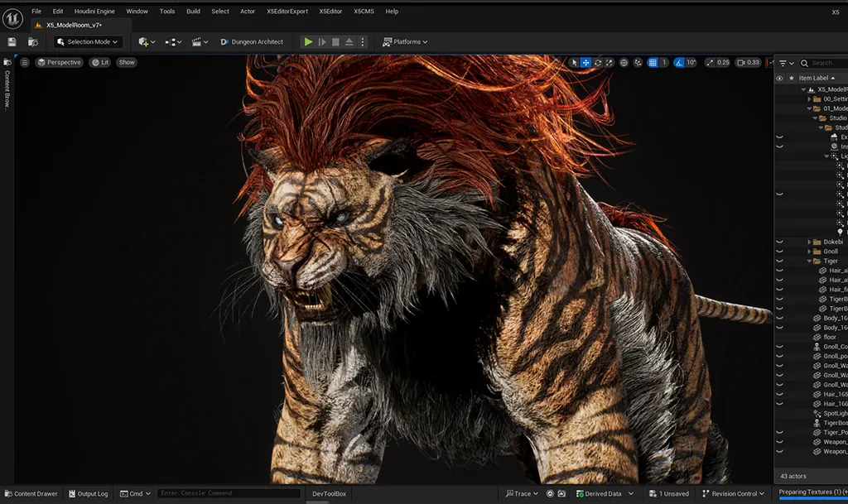Toggle visibility of the Tiger_Po actor
The image size is (848, 504).
tap(779, 432)
